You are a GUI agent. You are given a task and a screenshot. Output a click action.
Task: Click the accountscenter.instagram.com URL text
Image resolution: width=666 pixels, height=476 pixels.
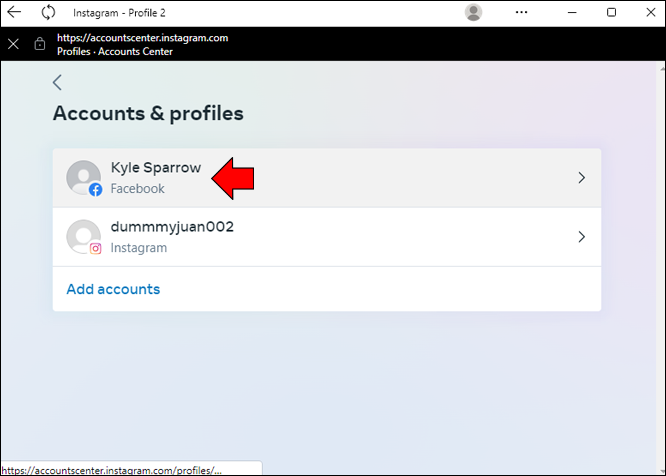point(143,38)
